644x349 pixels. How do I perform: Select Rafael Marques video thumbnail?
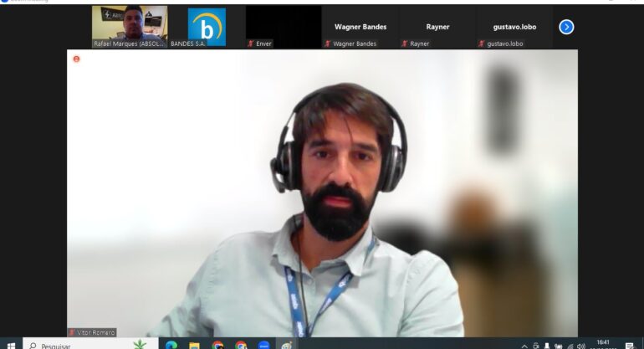pyautogui.click(x=129, y=23)
